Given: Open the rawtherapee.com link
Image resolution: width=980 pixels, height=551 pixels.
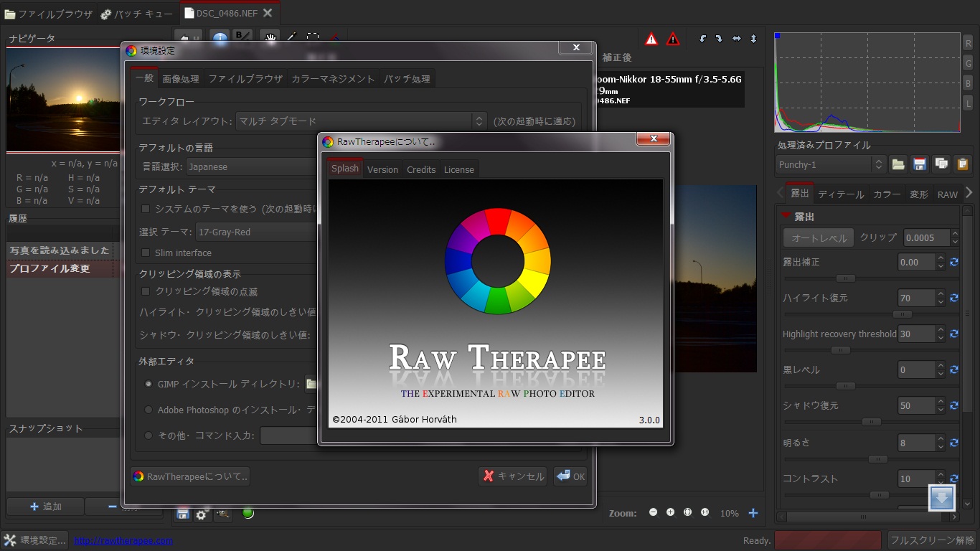Looking at the screenshot, I should (x=123, y=540).
